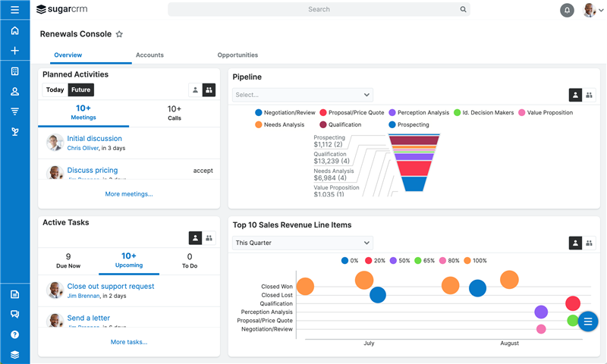Click the plus quick create icon
The width and height of the screenshot is (607, 364).
(14, 51)
